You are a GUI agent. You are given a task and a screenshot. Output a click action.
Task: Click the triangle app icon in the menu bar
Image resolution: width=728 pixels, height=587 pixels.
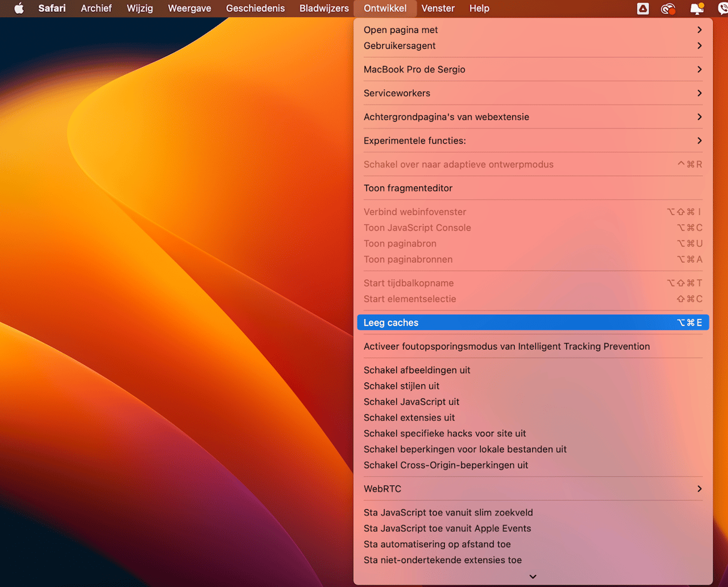tap(643, 8)
